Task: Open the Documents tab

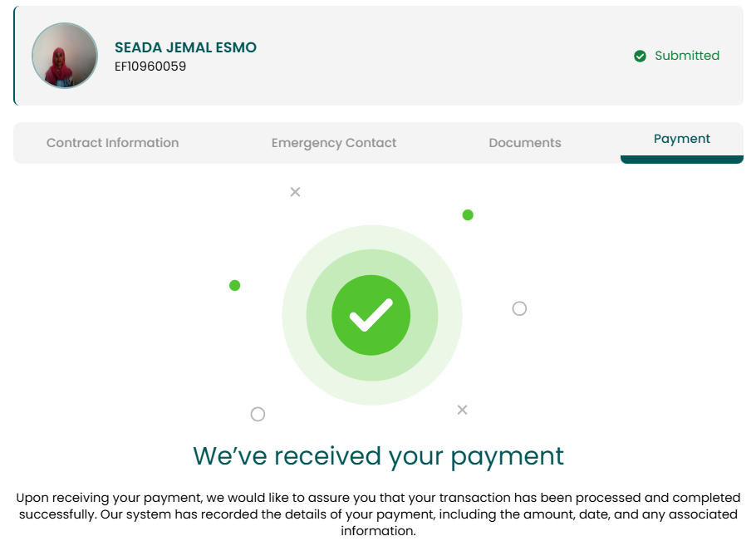Action: click(x=524, y=143)
